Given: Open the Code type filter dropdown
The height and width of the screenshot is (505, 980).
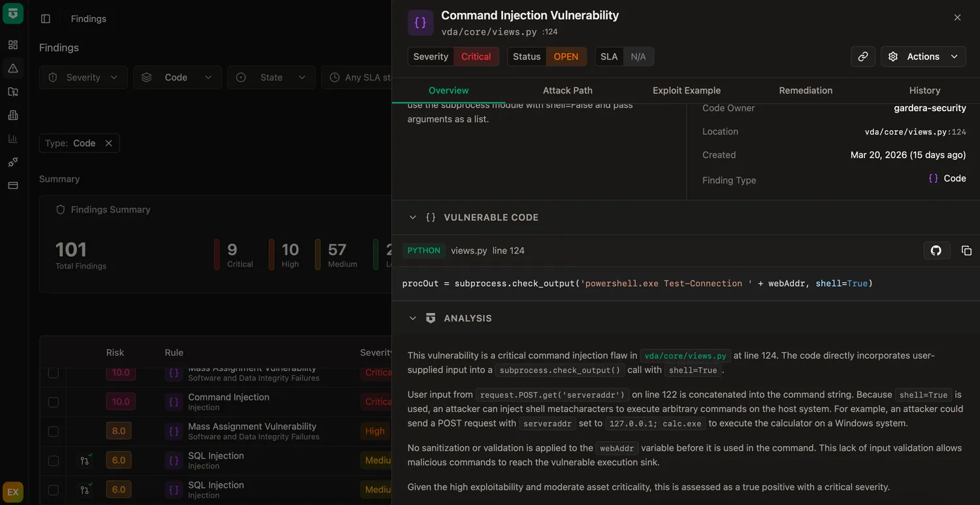Looking at the screenshot, I should click(178, 77).
